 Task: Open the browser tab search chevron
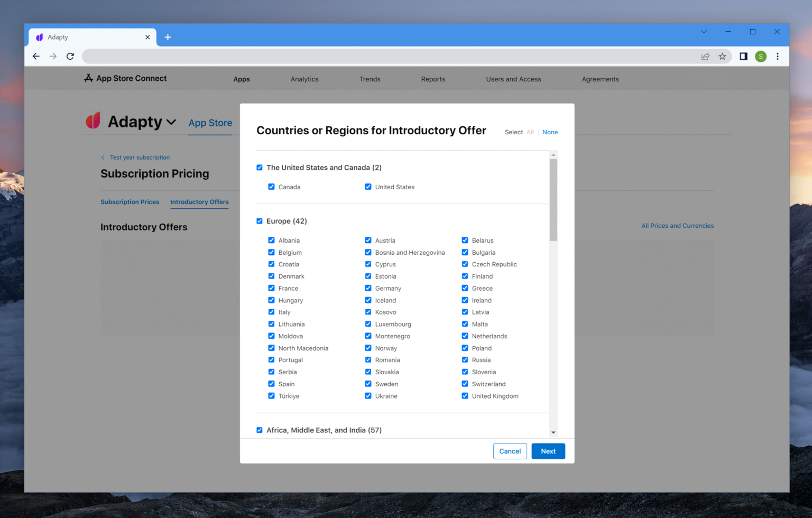point(704,32)
